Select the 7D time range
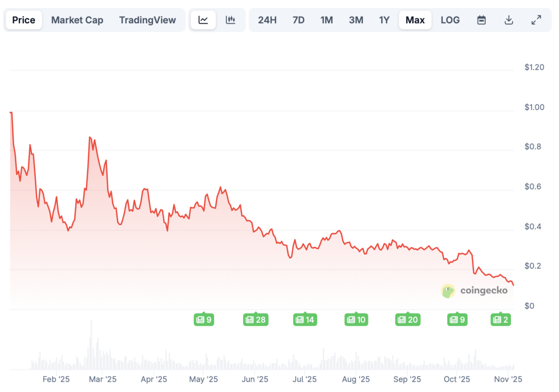Viewport: 559px width, 392px height. 298,20
